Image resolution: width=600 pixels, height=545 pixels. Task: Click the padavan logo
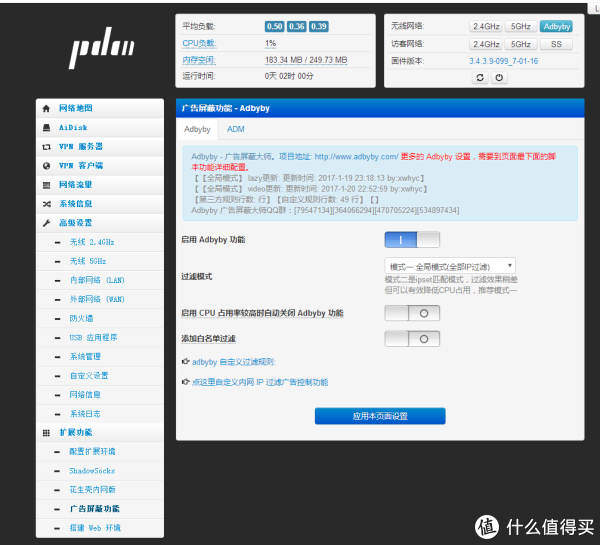coord(102,47)
